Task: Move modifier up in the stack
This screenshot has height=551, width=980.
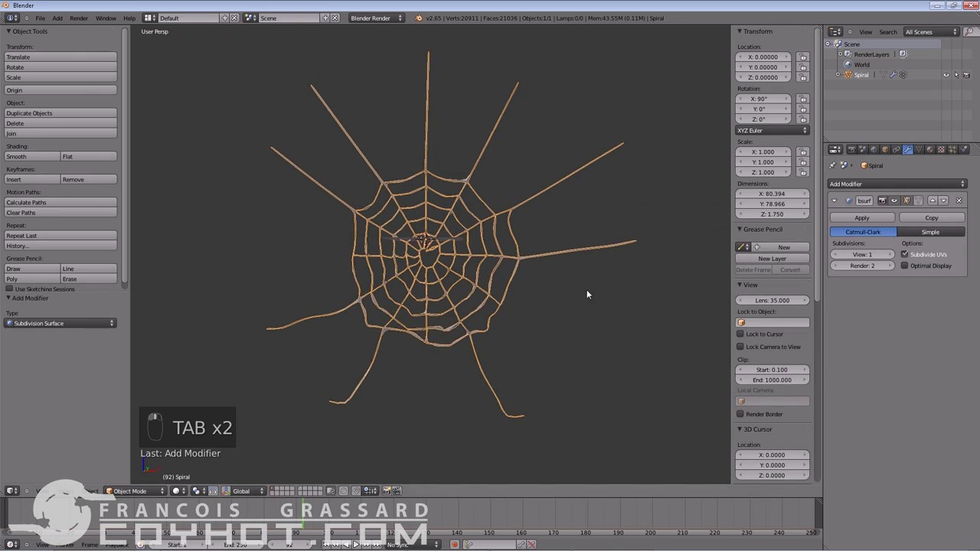Action: [x=933, y=201]
